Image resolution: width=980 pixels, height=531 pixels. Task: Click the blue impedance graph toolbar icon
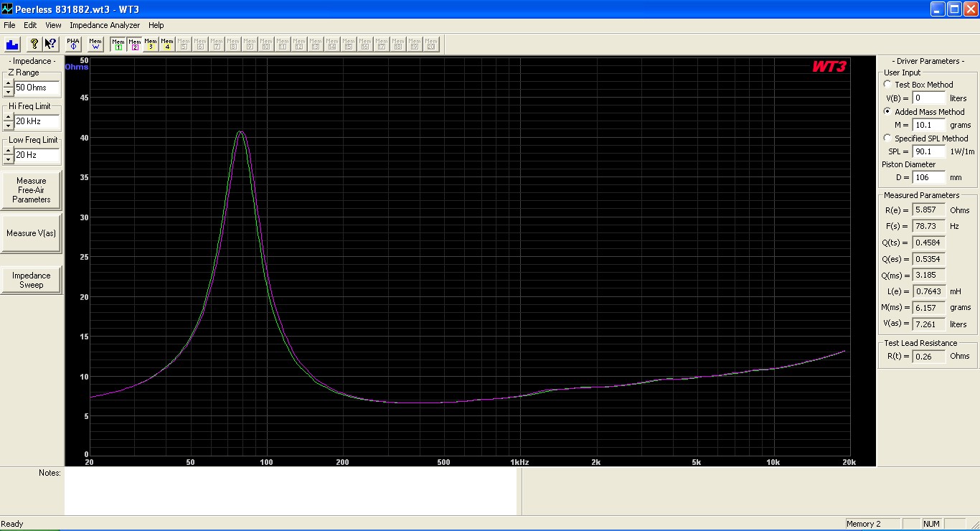(12, 44)
